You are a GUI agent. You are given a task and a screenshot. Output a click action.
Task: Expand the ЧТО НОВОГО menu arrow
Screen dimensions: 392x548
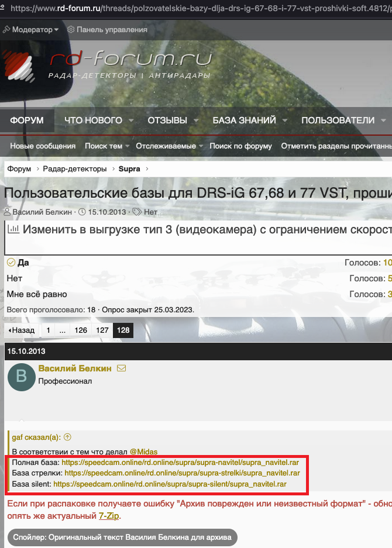[131, 120]
